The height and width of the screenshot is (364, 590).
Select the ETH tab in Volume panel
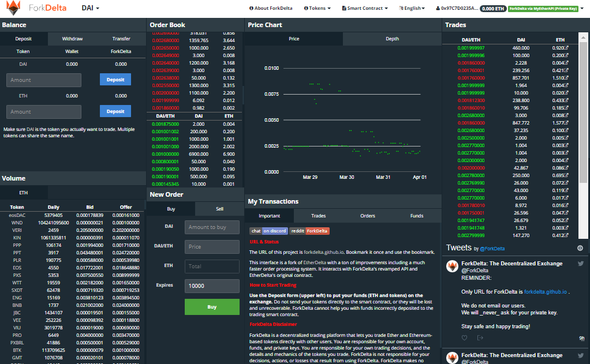pyautogui.click(x=24, y=193)
